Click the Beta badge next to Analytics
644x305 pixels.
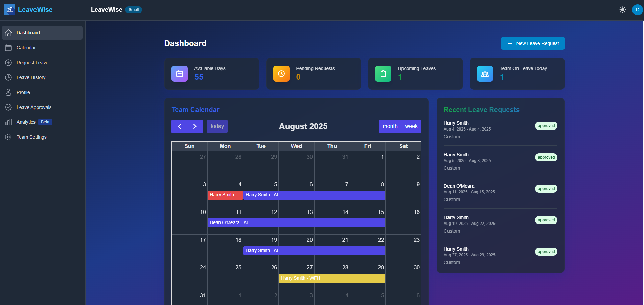(45, 122)
